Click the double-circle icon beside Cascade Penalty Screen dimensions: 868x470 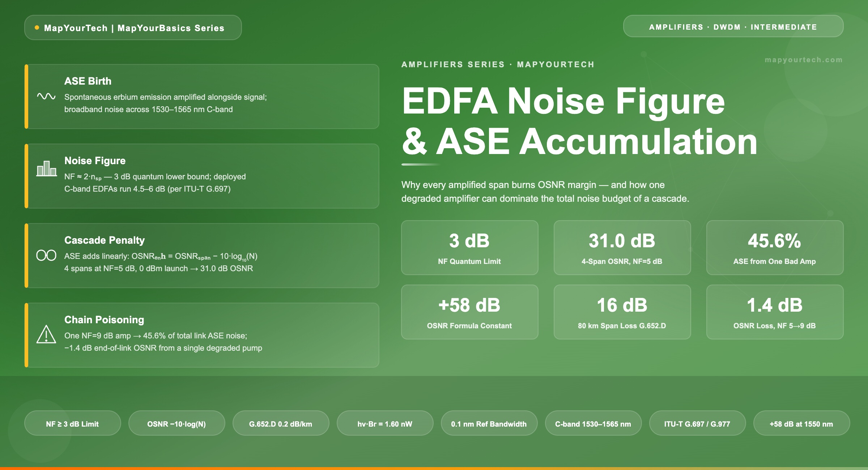click(46, 255)
